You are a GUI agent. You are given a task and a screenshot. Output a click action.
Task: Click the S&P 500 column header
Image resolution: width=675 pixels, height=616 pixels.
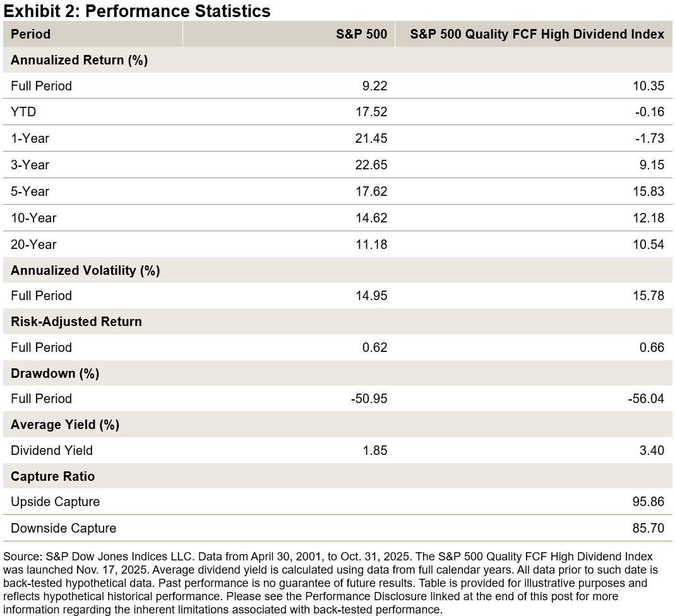(x=361, y=34)
